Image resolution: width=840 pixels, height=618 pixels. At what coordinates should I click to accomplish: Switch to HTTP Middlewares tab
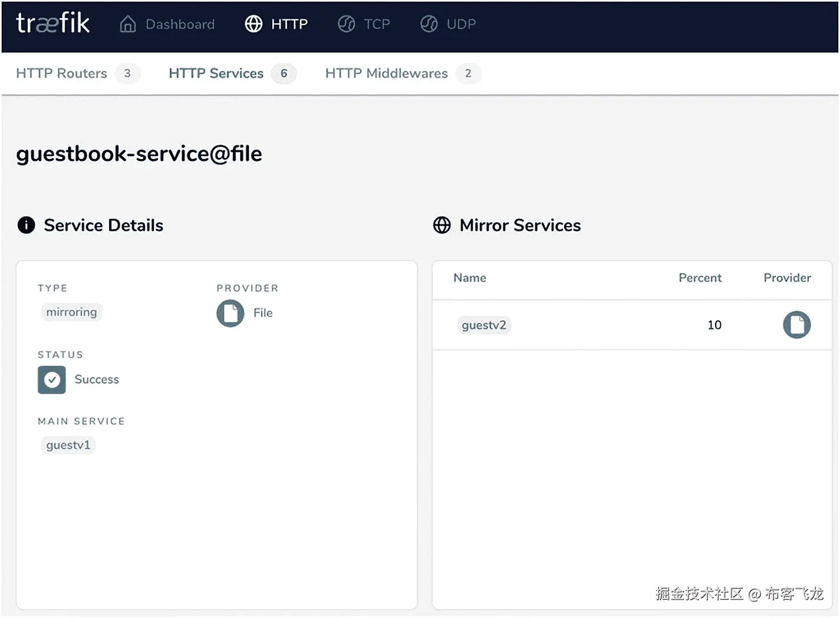point(386,74)
